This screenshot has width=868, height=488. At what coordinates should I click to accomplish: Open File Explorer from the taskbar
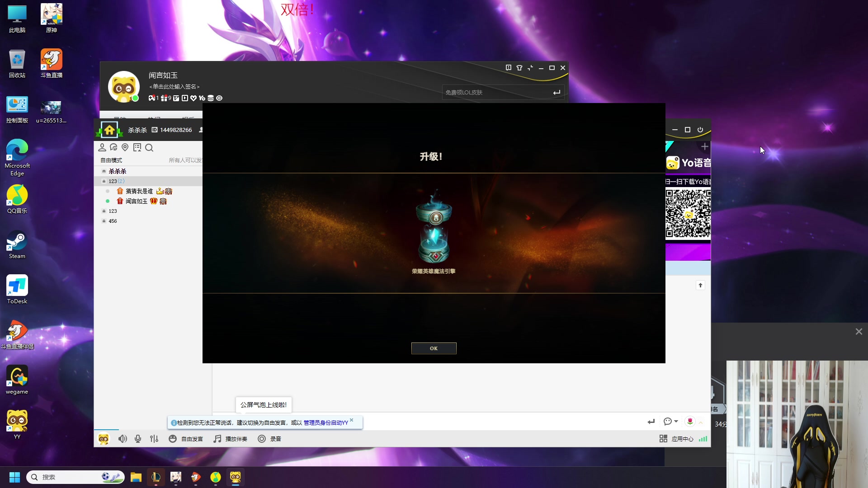136,477
